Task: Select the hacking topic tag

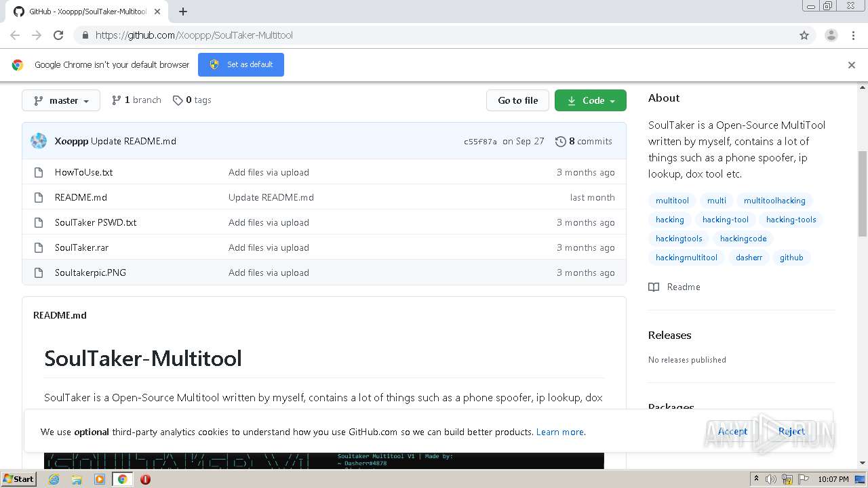Action: pos(669,220)
